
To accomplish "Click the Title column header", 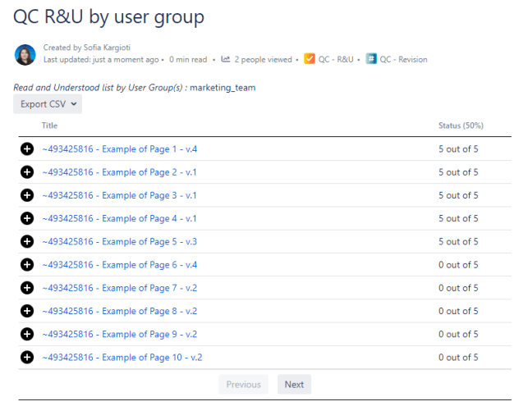I will [x=49, y=126].
